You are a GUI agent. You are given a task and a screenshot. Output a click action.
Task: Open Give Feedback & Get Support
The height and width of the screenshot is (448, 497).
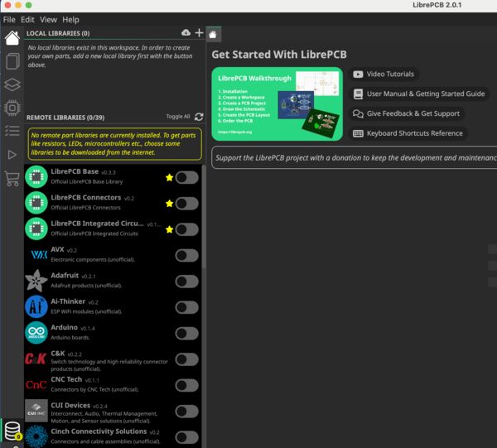[x=407, y=113]
